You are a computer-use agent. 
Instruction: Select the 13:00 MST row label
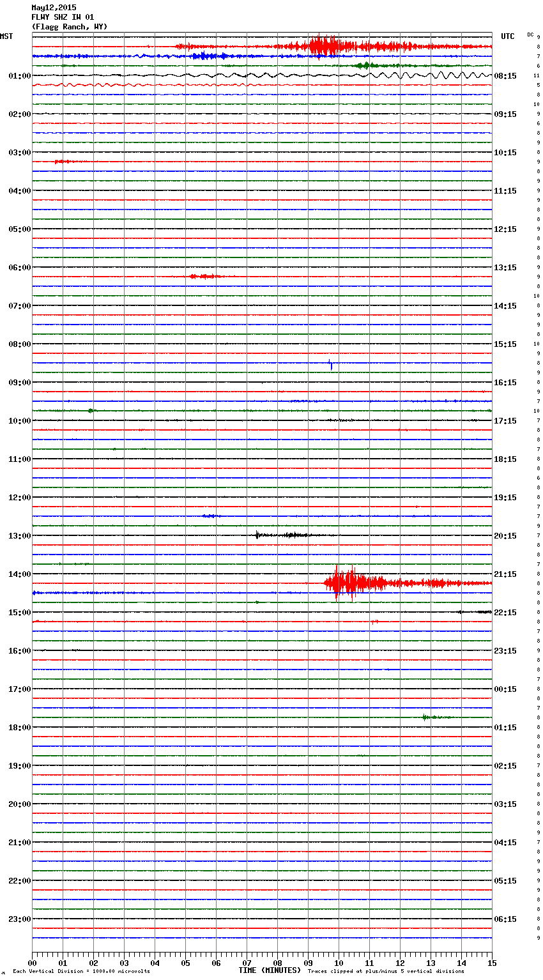click(x=20, y=536)
